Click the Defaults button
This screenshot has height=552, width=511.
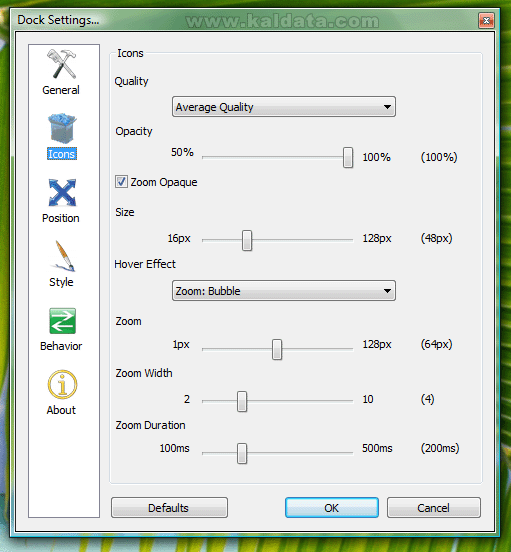[169, 508]
